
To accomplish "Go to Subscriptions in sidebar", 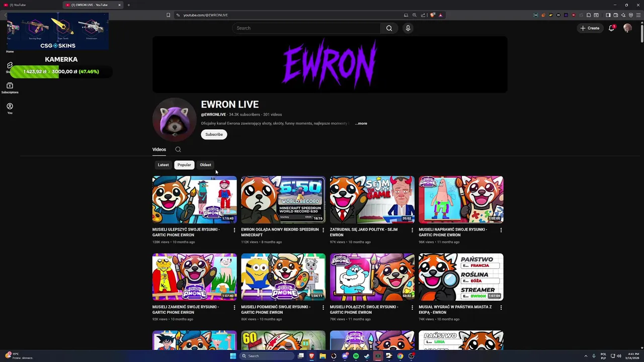I will (10, 88).
